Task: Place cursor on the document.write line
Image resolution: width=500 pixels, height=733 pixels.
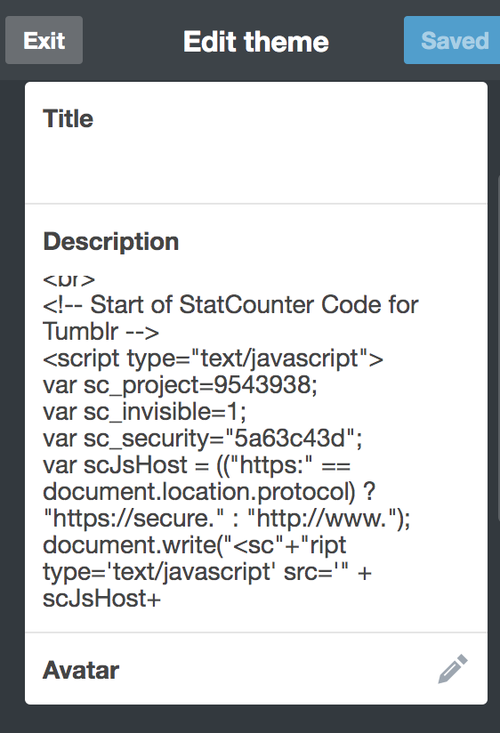Action: point(194,545)
